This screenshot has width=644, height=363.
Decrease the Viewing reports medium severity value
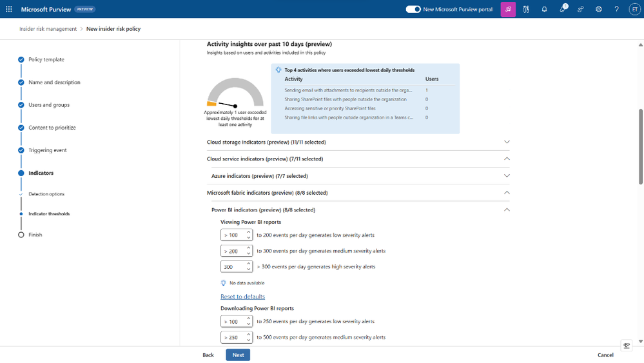248,253
